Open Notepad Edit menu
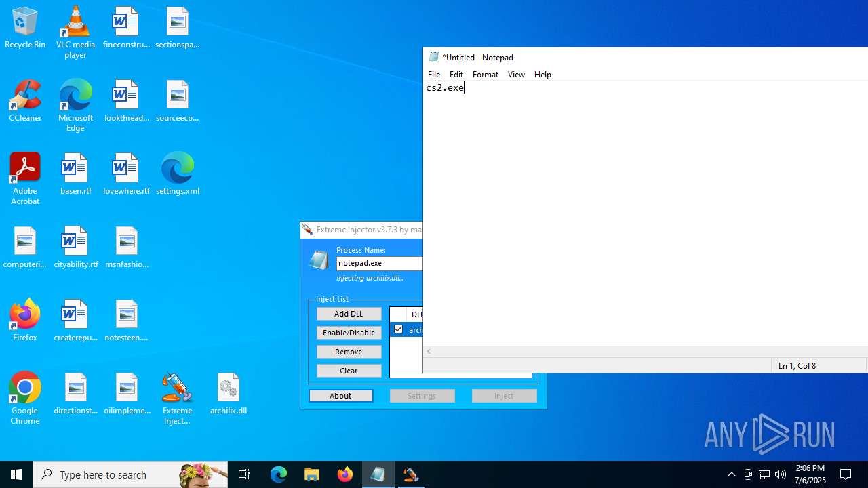This screenshot has height=488, width=868. (456, 75)
